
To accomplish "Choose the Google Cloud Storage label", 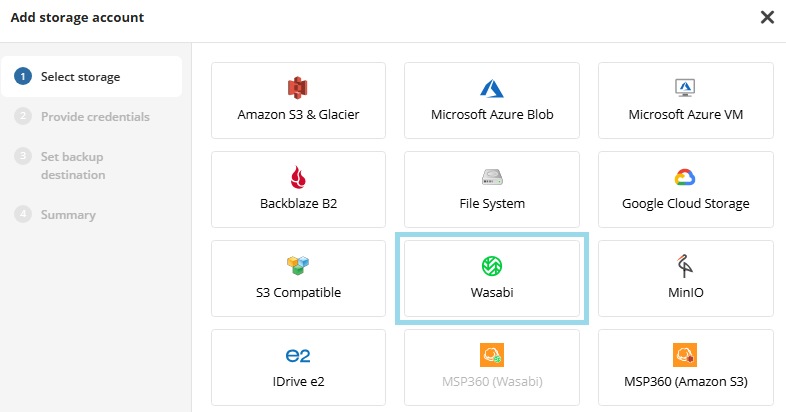I will [x=686, y=203].
